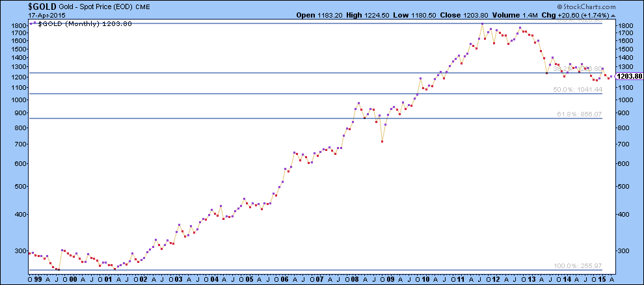This screenshot has height=285, width=644.
Task: Click the up triangle after Chg percentage
Action: tap(613, 15)
